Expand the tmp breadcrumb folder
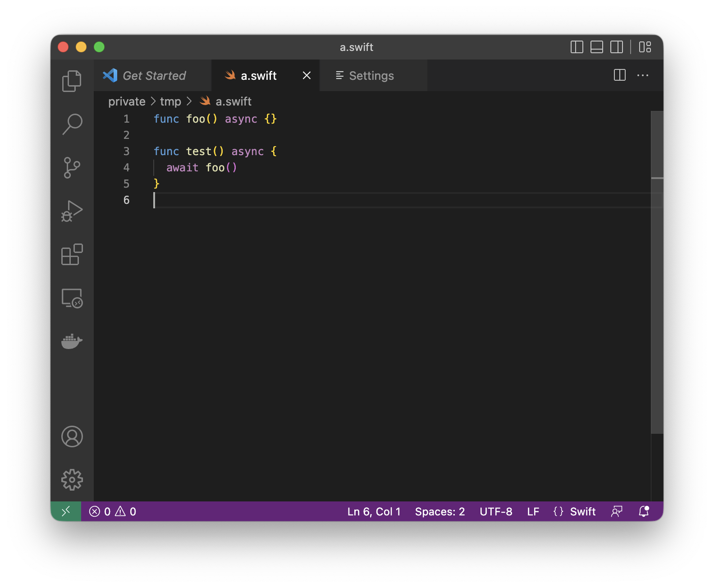714x588 pixels. [170, 101]
